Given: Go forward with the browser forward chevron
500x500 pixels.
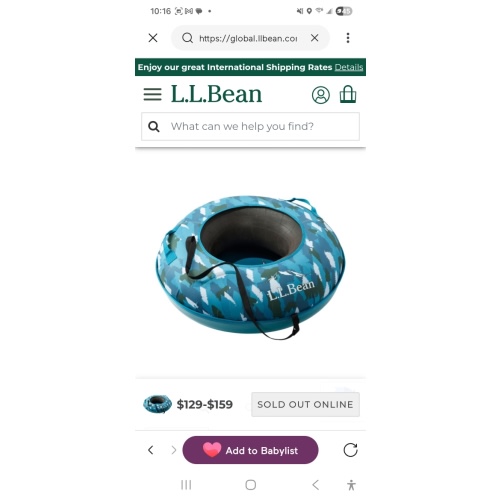Looking at the screenshot, I should (174, 450).
